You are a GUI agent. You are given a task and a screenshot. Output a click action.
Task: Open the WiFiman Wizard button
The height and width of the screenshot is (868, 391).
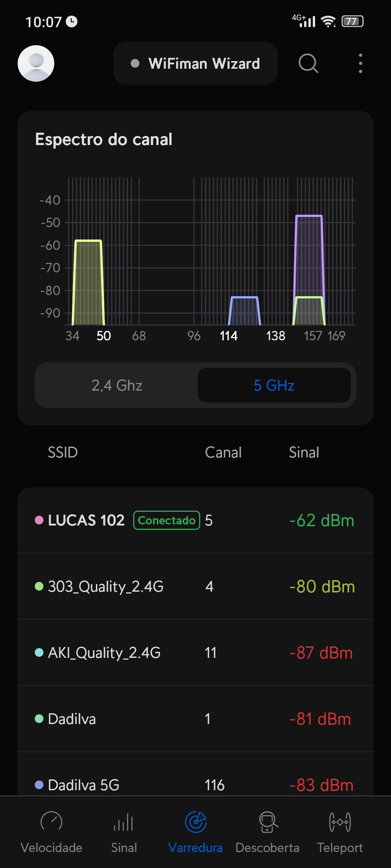point(195,63)
